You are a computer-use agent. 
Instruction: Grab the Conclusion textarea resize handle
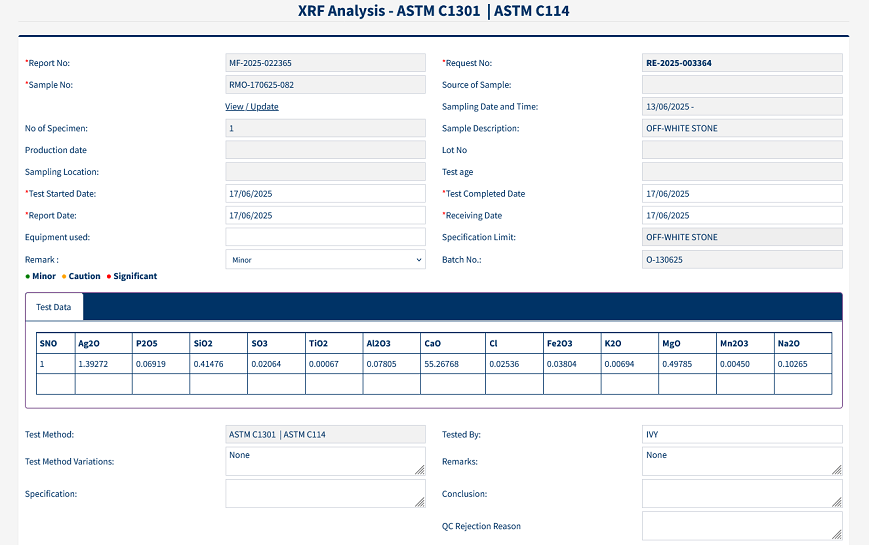[x=837, y=502]
